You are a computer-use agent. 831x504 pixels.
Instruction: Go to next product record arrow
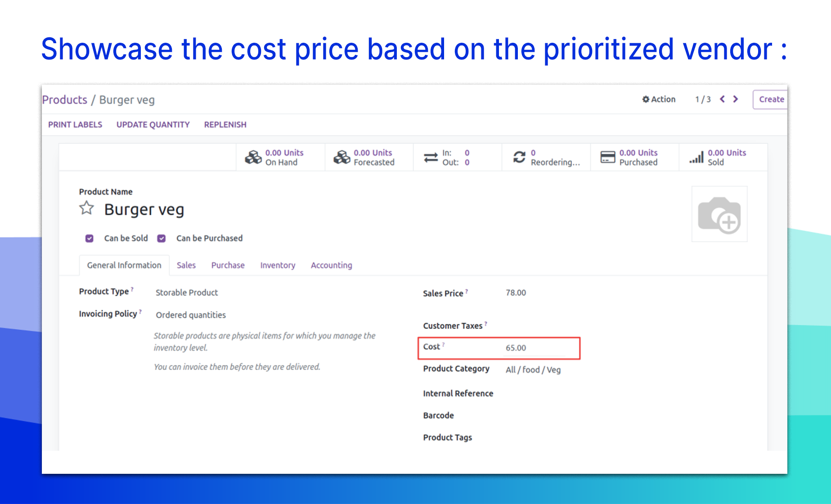tap(736, 99)
